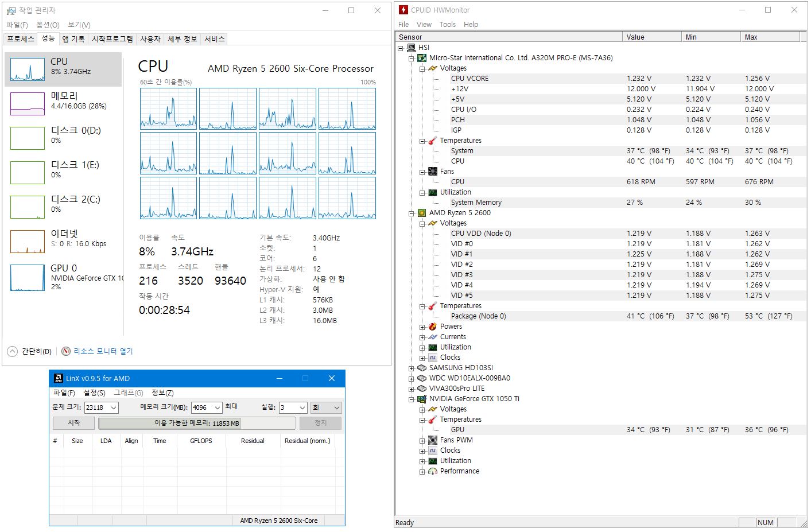This screenshot has width=811, height=532.
Task: Switch to the 앱 기록 tab
Action: tap(73, 39)
